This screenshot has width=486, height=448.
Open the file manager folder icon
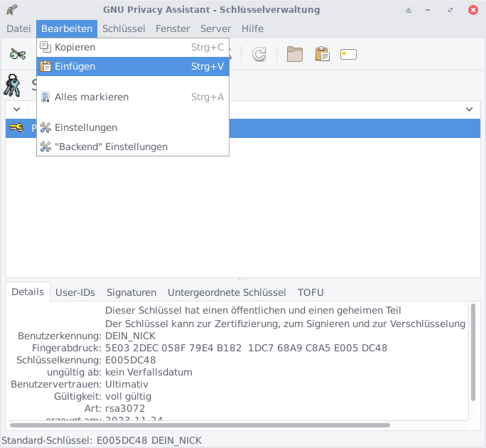point(295,55)
